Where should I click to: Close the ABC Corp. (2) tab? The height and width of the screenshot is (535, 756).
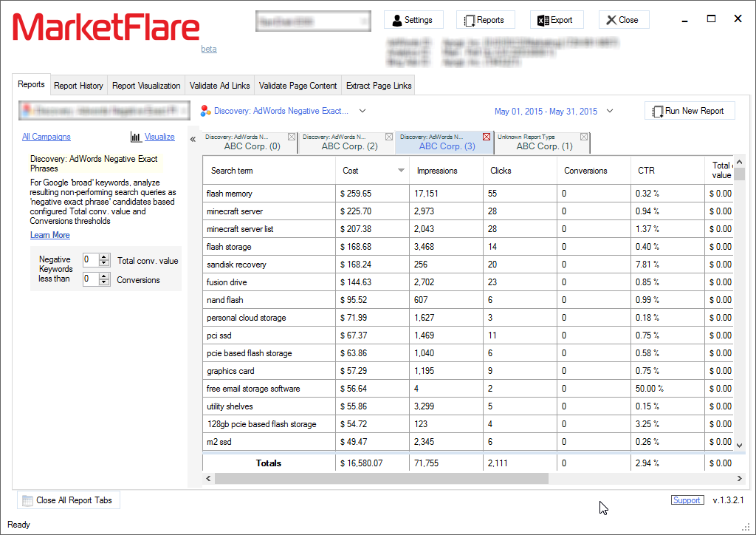coord(389,137)
